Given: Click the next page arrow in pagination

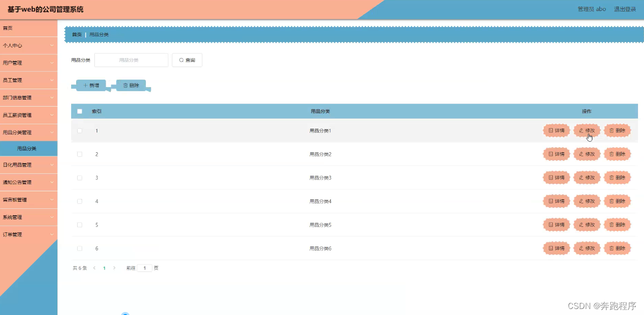Looking at the screenshot, I should coord(114,268).
